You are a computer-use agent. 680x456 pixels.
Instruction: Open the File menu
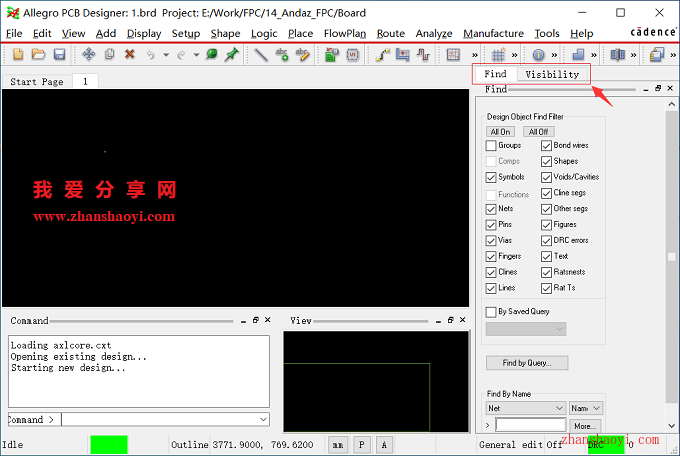pyautogui.click(x=14, y=33)
